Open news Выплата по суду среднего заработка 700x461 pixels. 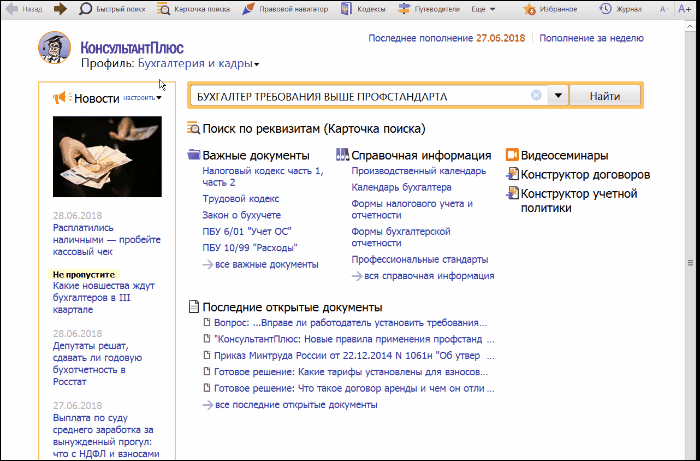coord(106,436)
